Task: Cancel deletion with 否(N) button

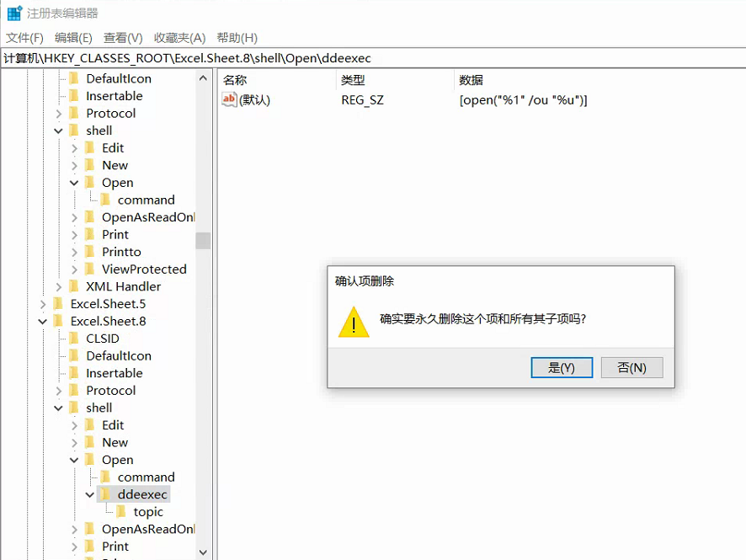Action: pos(631,367)
